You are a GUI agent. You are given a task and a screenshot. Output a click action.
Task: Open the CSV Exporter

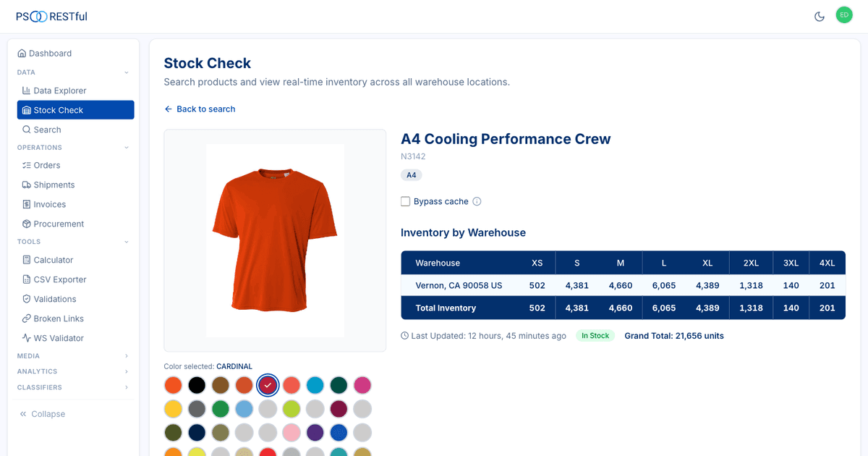point(58,279)
